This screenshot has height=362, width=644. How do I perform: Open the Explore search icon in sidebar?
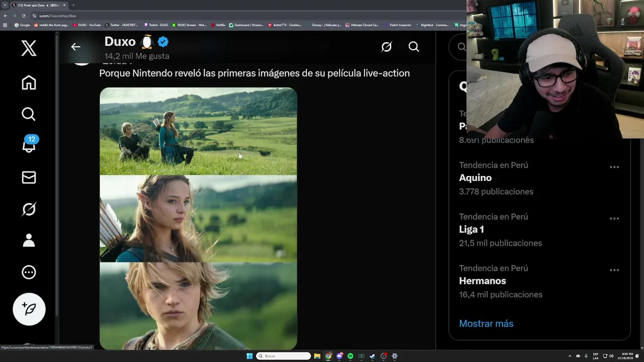[x=29, y=114]
